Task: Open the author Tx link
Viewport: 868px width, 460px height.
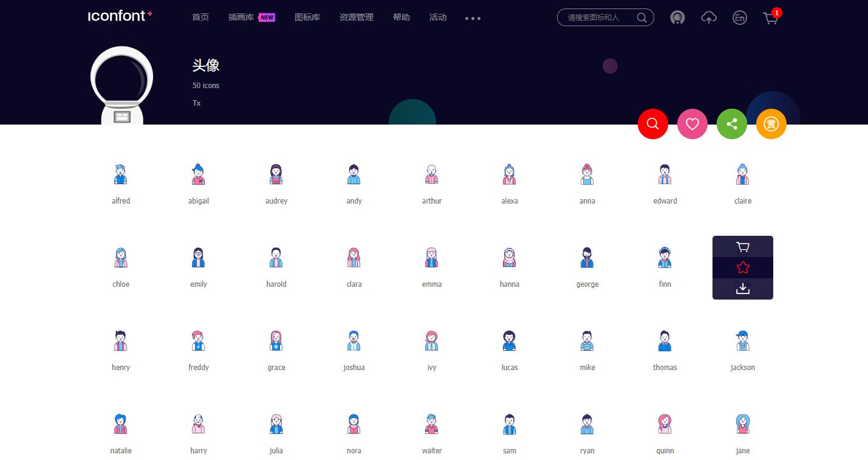Action: click(x=196, y=103)
